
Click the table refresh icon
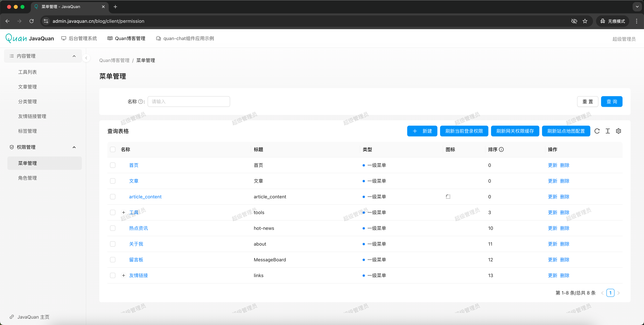[597, 131]
